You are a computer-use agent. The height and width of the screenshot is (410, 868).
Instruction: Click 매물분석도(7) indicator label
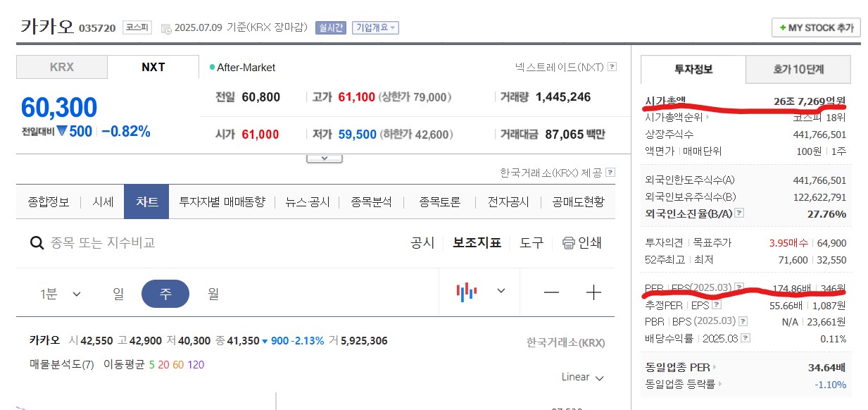(x=62, y=365)
